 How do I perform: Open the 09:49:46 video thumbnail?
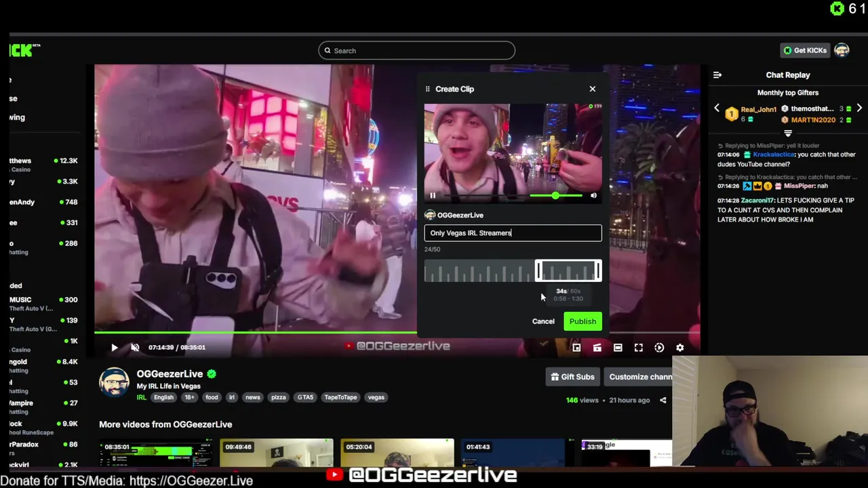(277, 453)
